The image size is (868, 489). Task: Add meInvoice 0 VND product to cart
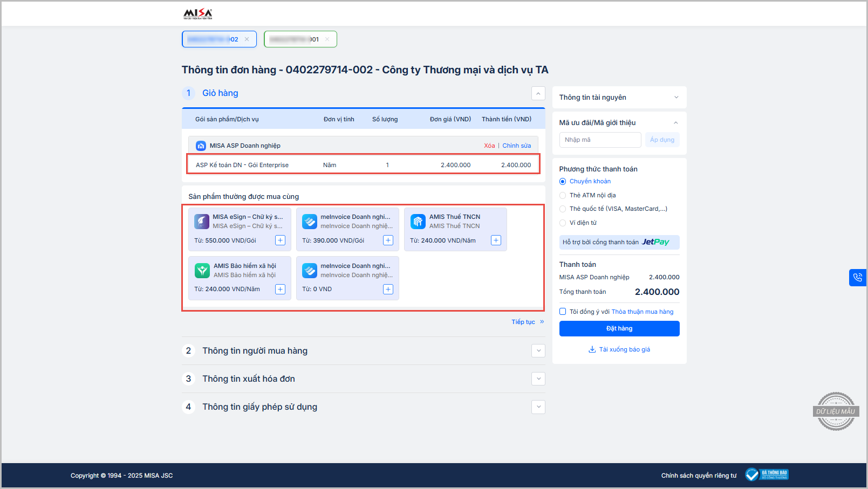388,290
